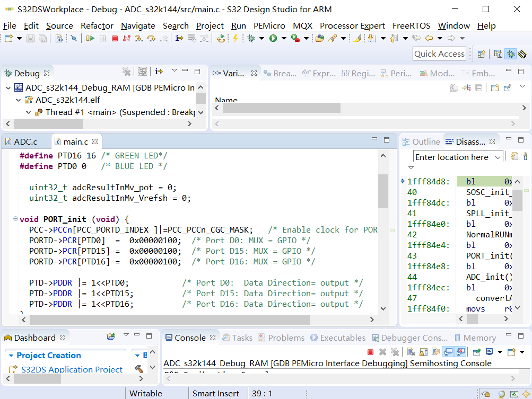Toggle Instruction Stepping Mode in main toolbar
Viewport: 532px width, 399px height.
[179, 38]
